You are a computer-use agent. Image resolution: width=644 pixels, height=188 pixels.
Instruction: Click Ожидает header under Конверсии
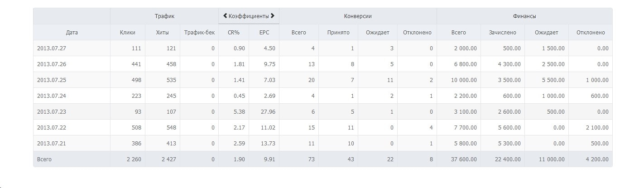(378, 33)
